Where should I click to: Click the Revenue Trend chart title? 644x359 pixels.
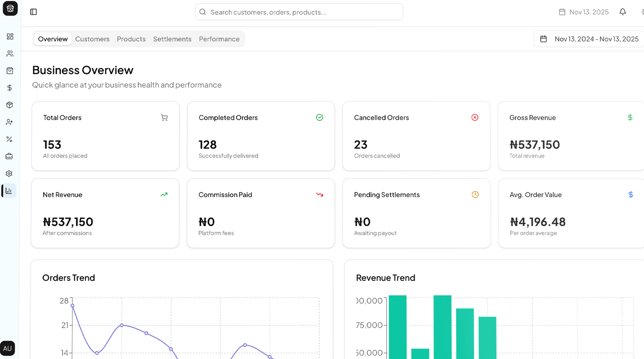385,278
